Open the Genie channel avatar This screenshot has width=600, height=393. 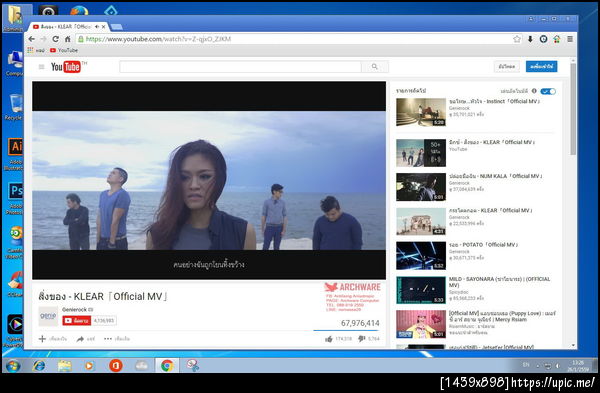coord(48,316)
